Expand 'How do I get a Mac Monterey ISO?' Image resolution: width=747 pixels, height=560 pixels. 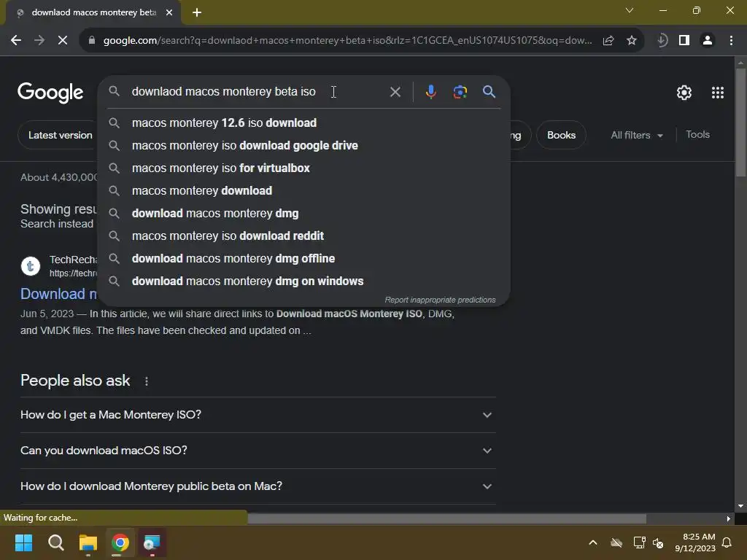(258, 415)
